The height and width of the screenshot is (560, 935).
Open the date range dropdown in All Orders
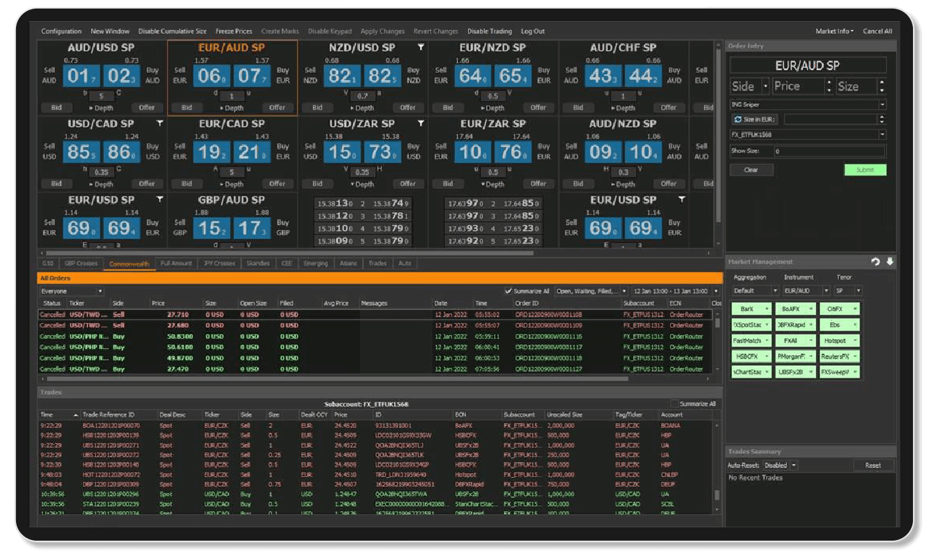tap(675, 291)
